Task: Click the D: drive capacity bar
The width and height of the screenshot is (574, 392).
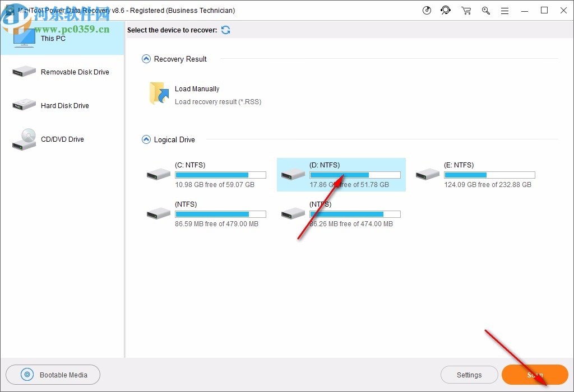Action: tap(355, 175)
